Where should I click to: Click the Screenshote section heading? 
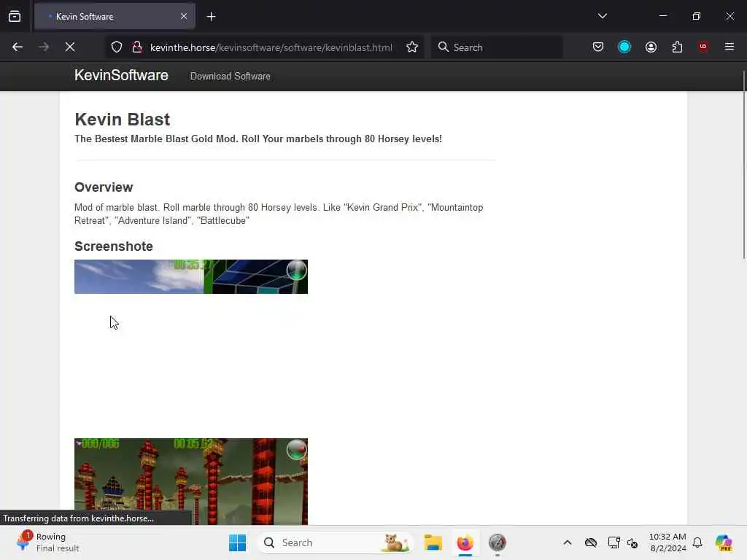pyautogui.click(x=113, y=246)
